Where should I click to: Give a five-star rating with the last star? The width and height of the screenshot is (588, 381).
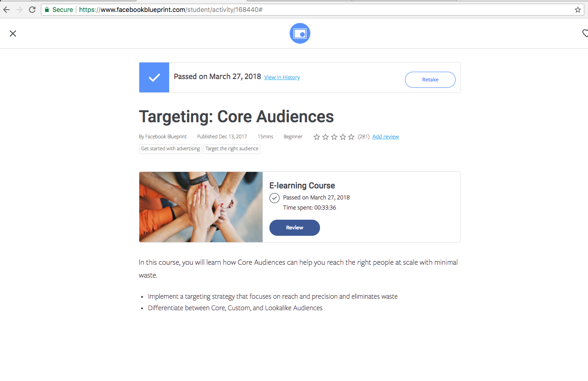[351, 136]
